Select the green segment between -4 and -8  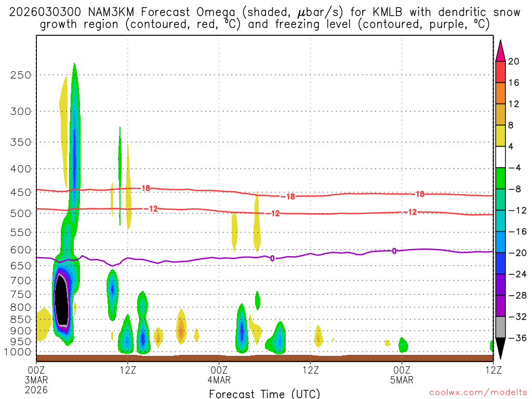(x=500, y=179)
